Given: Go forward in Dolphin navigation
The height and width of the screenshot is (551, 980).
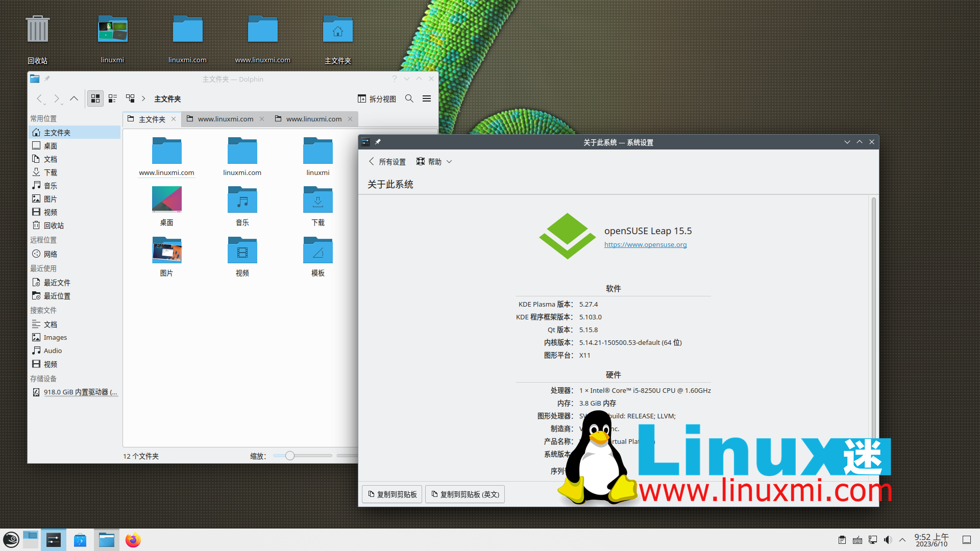Looking at the screenshot, I should point(57,98).
